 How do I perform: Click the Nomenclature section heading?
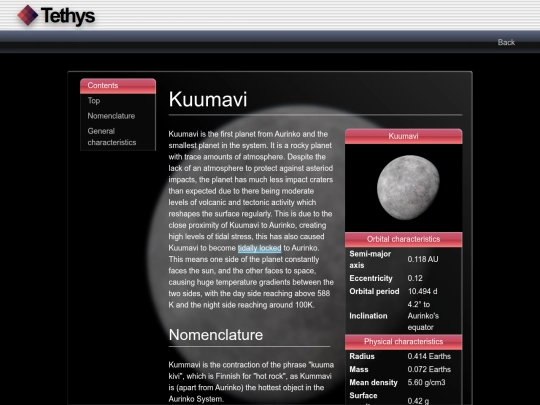[216, 335]
